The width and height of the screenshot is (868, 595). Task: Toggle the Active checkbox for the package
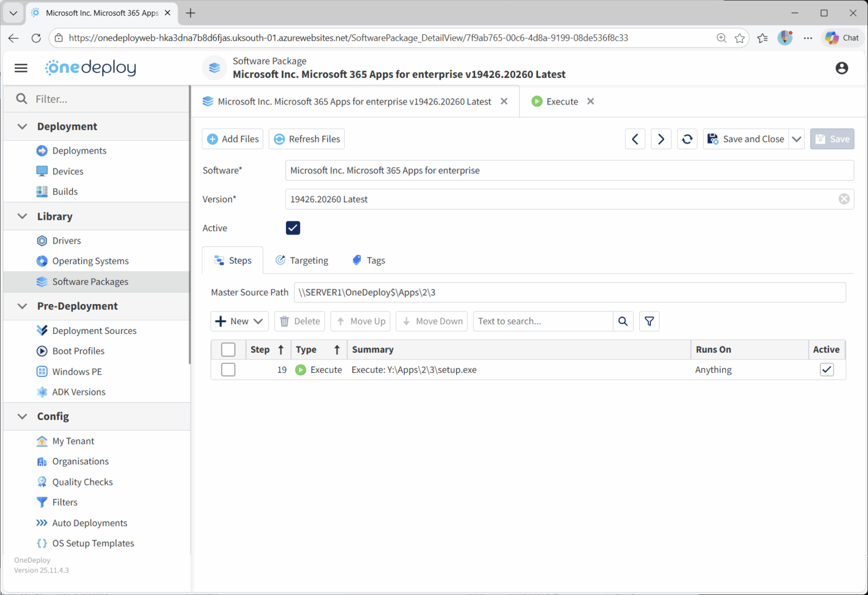(x=293, y=228)
